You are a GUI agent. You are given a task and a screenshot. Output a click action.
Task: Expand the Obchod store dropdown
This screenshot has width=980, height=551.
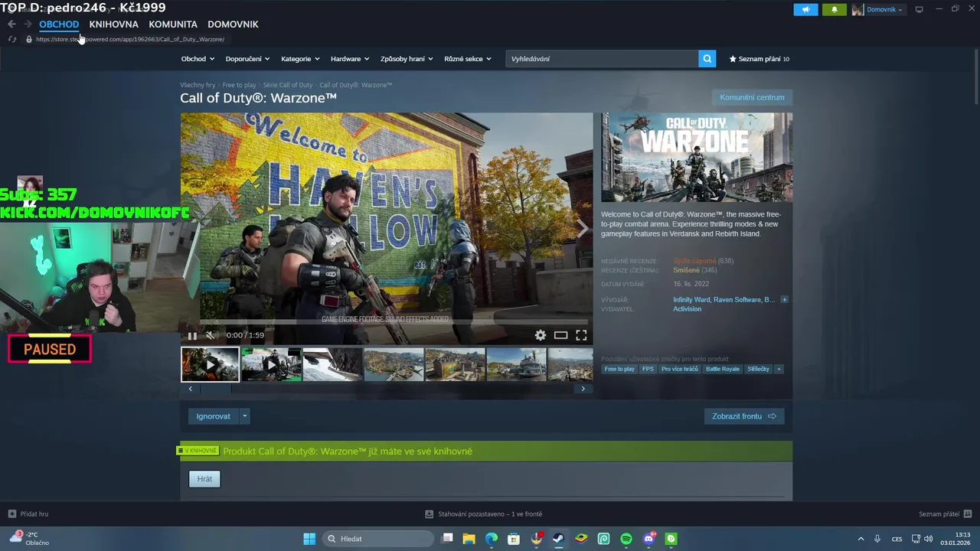click(x=198, y=59)
